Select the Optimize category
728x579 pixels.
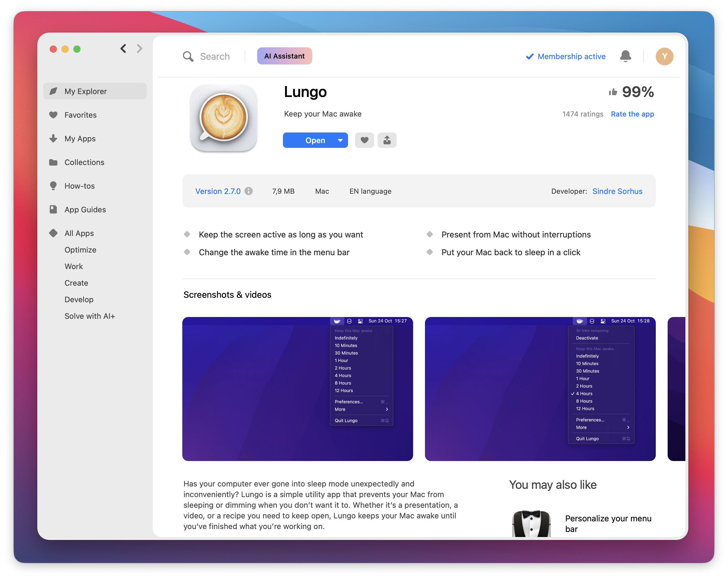coord(80,250)
